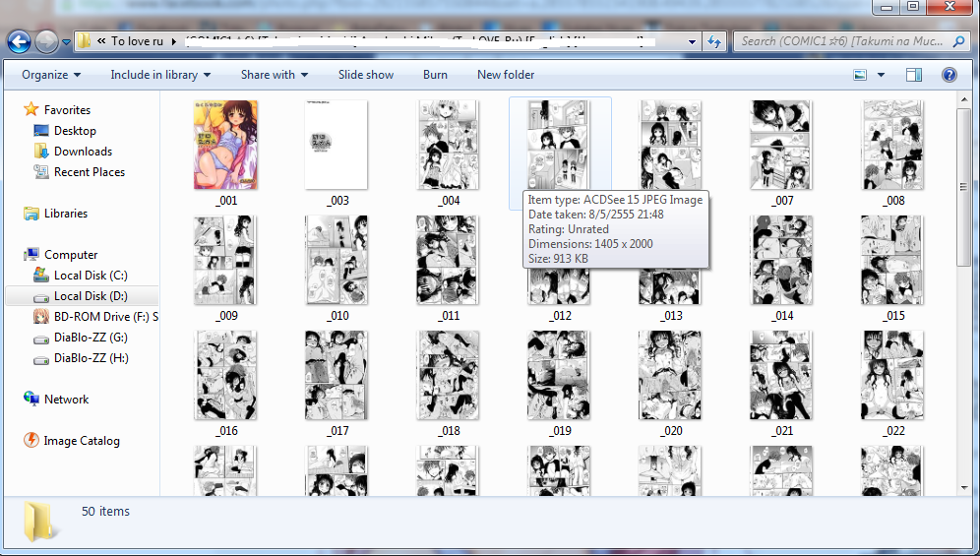Click the drive icon for DiaBlo-ZZ (H:)
The width and height of the screenshot is (980, 556).
41,358
